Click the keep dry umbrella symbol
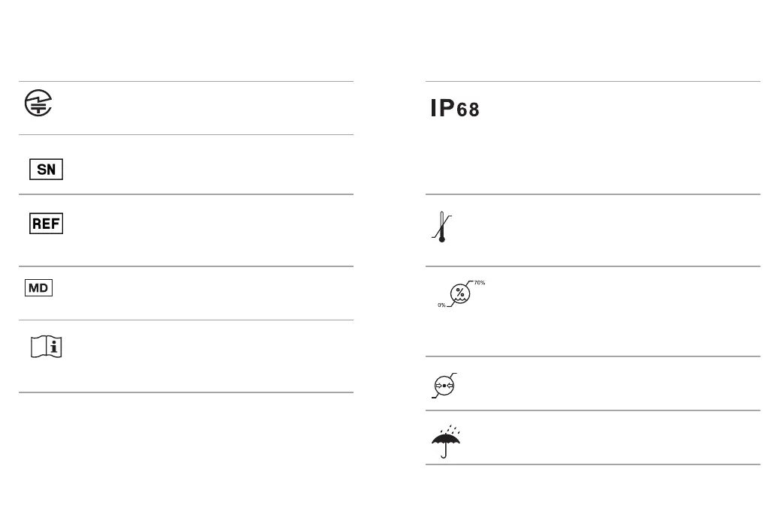Image resolution: width=783 pixels, height=532 pixels. 446,441
